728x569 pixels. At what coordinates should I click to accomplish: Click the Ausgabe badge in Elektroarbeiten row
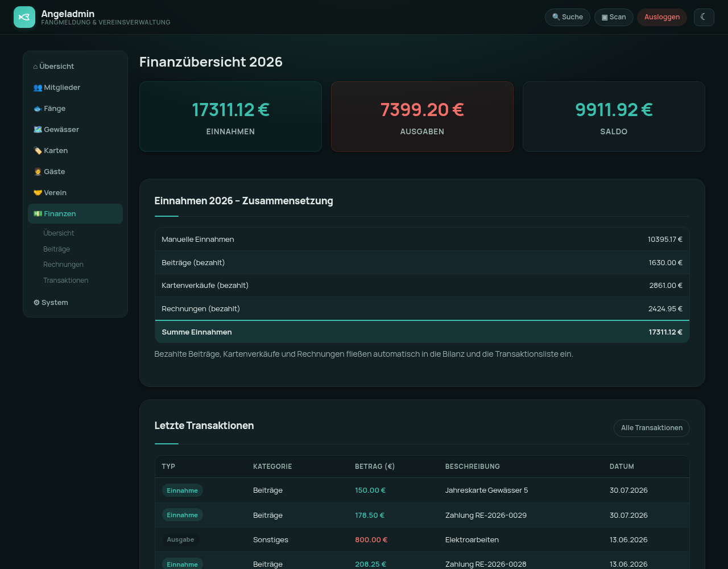pos(180,539)
